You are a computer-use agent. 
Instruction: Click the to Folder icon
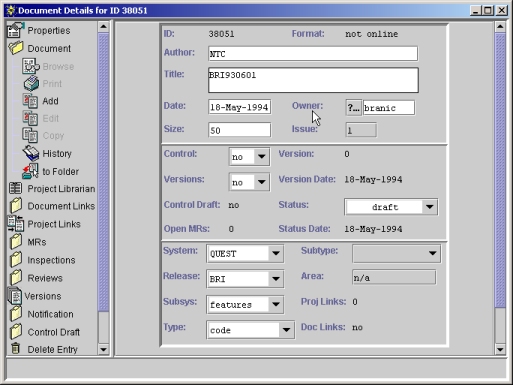(30, 171)
